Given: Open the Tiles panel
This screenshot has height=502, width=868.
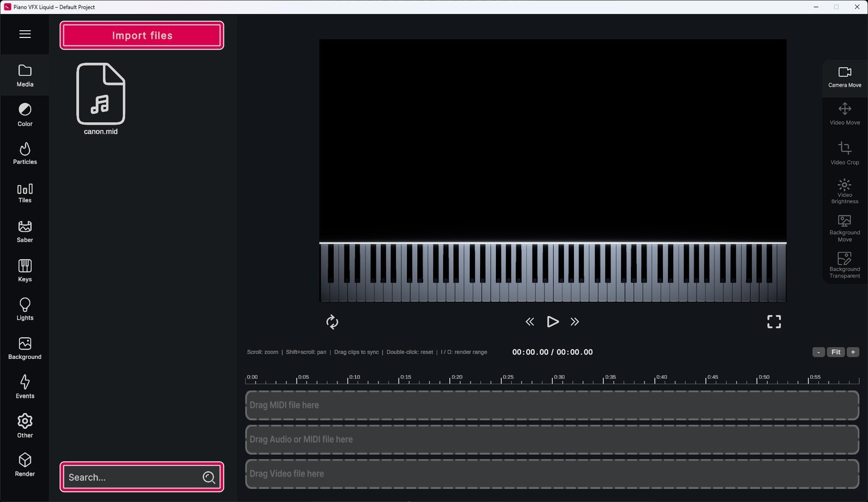Looking at the screenshot, I should [x=25, y=193].
